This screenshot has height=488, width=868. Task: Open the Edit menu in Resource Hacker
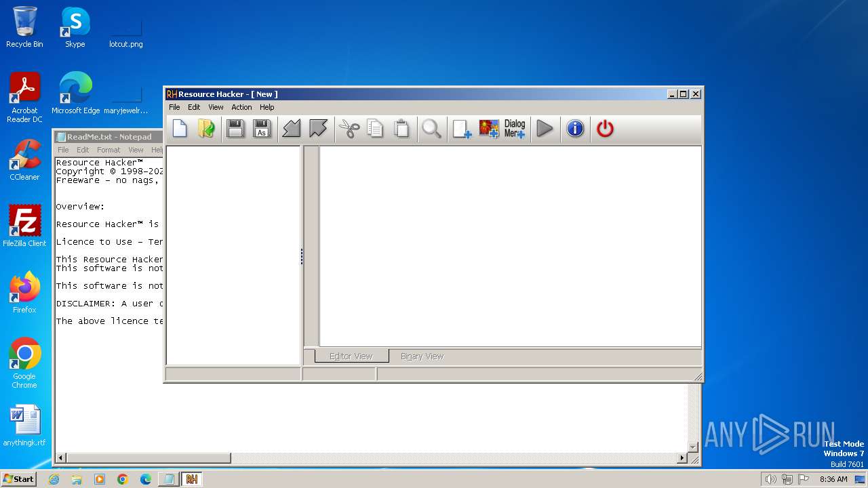tap(194, 107)
